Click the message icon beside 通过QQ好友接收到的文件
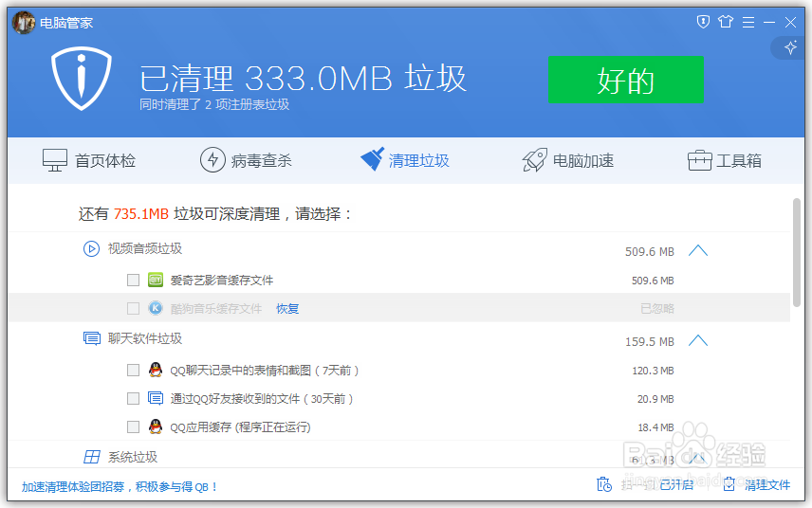Viewport: 812px width, 508px height. 156,398
